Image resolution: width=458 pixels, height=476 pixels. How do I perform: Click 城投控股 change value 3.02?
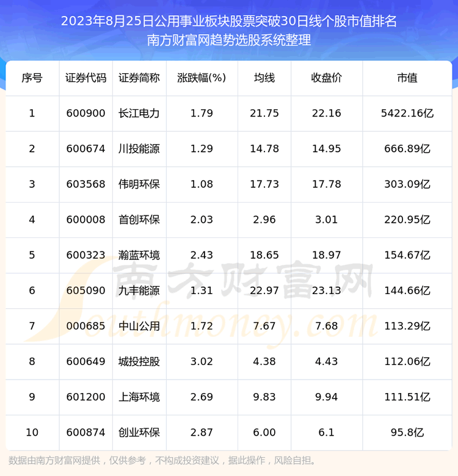pos(202,361)
